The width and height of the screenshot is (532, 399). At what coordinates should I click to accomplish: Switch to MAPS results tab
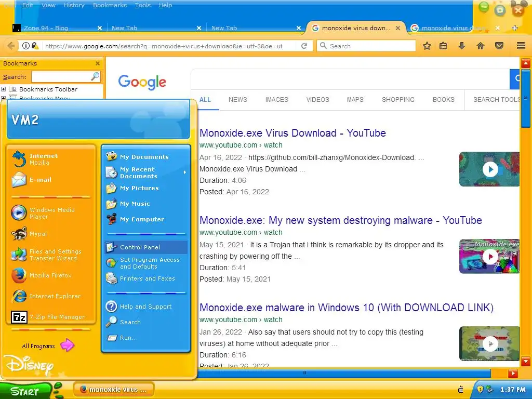355,99
